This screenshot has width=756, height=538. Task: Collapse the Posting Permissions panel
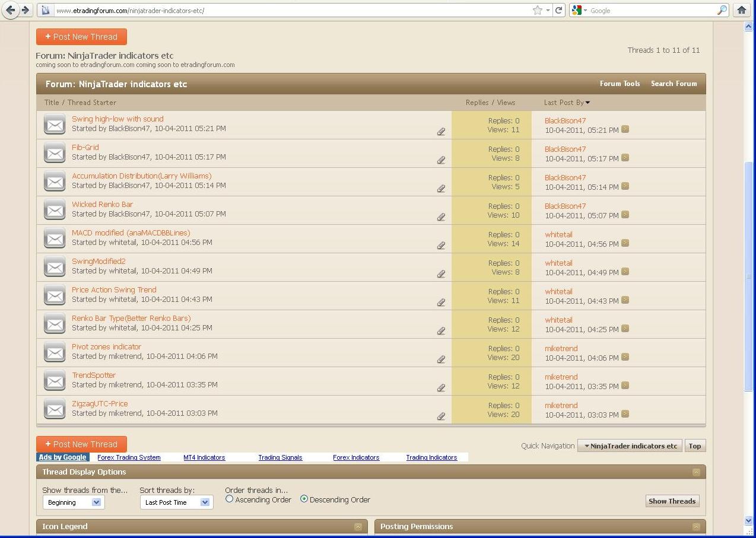696,527
